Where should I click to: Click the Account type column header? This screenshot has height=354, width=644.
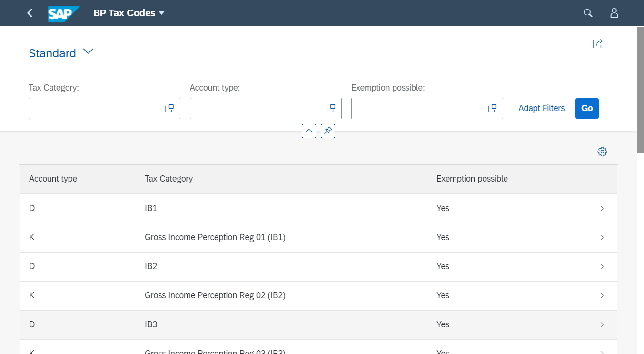tap(53, 179)
